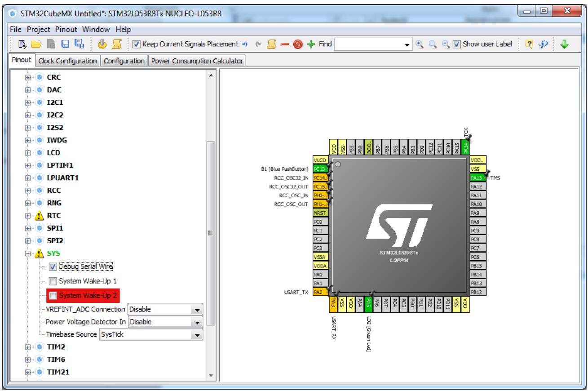Screen dimensions: 588x391
Task: Collapse the SYS tree node
Action: pos(28,253)
